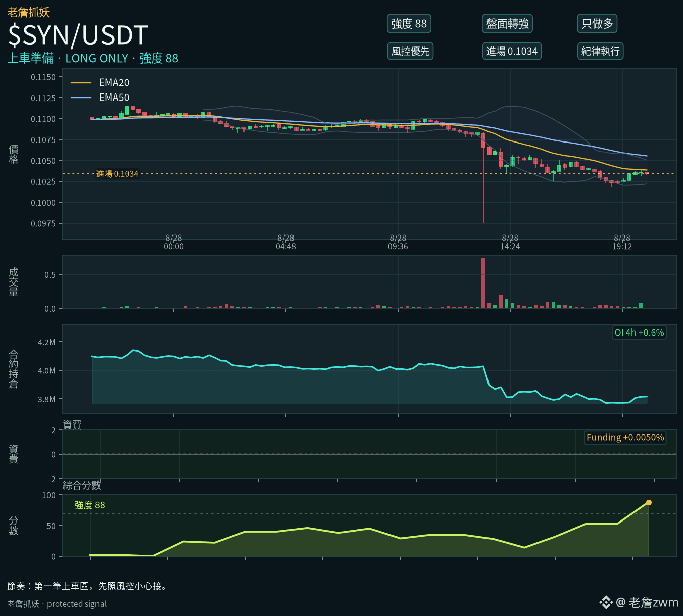Viewport: 683px width, 616px height.
Task: Click the 盤面轉強 badge
Action: coord(507,24)
